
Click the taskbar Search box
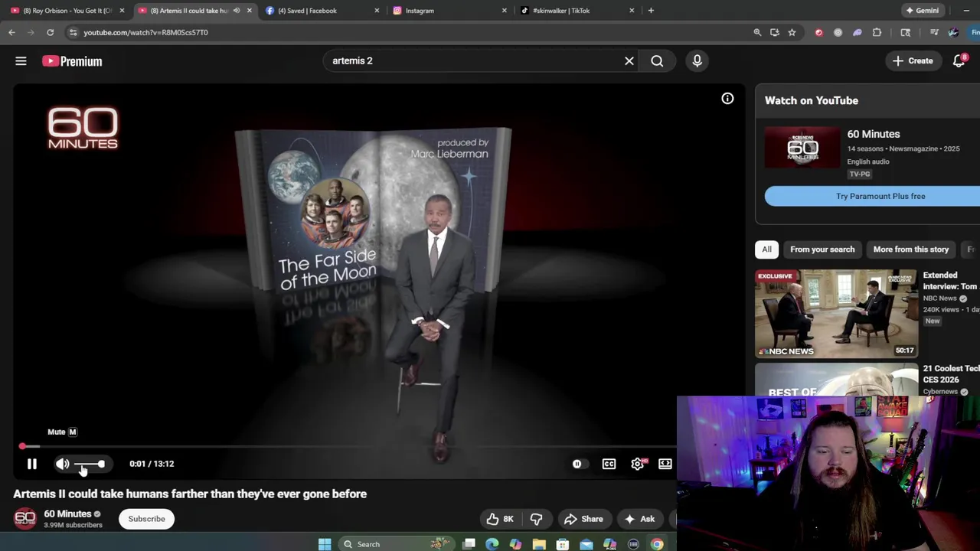point(397,544)
